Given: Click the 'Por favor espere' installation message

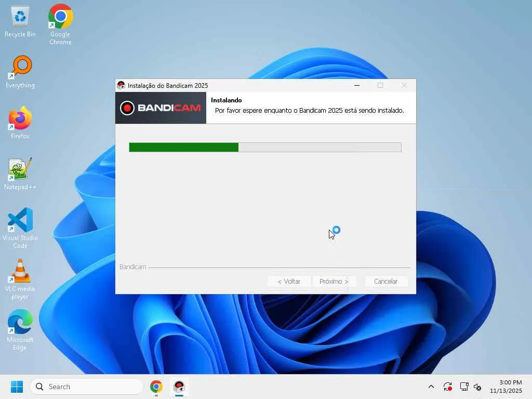Looking at the screenshot, I should pos(310,110).
